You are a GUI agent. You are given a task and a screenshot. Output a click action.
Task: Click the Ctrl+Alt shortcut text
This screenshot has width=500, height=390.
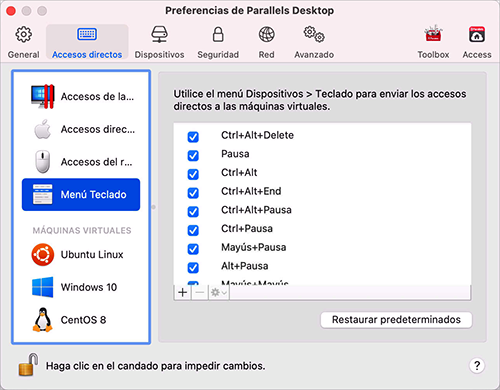pos(239,172)
